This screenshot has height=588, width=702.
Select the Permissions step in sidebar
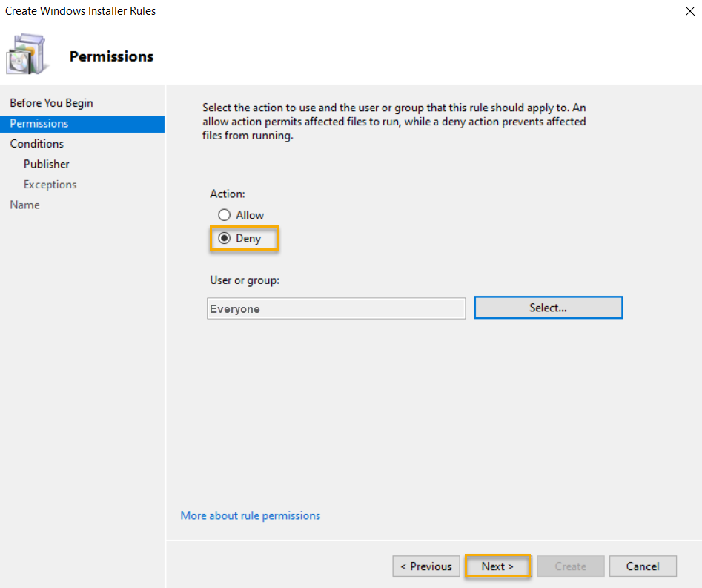coord(38,123)
